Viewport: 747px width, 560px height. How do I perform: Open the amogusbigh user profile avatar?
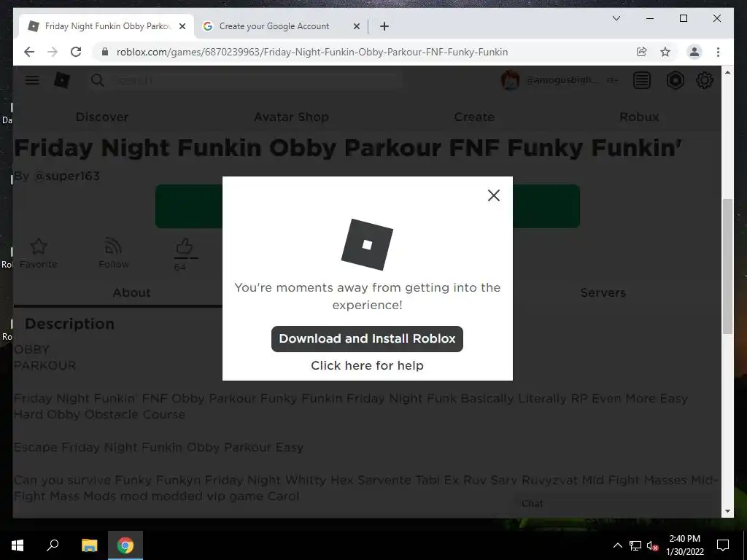pos(510,80)
